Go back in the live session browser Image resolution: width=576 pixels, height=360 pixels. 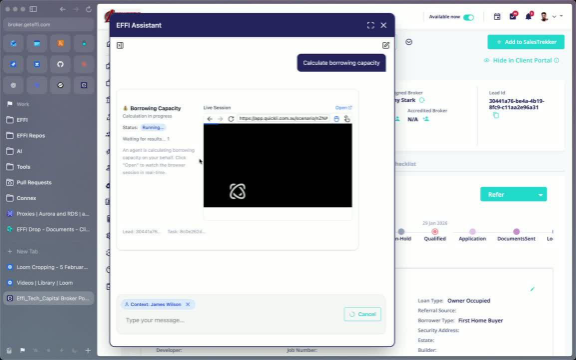(x=210, y=119)
